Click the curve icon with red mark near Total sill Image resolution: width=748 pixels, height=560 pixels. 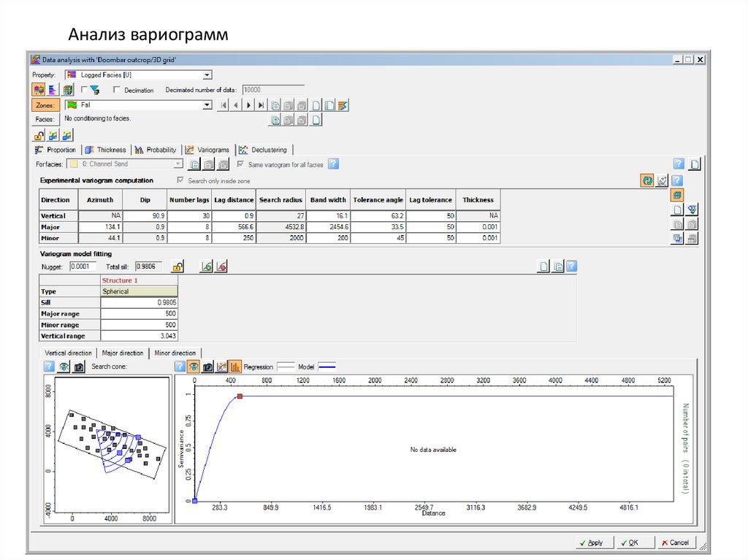[221, 266]
